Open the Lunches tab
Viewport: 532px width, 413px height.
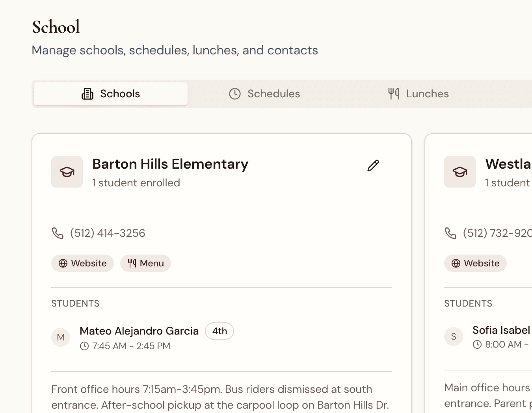coord(418,94)
